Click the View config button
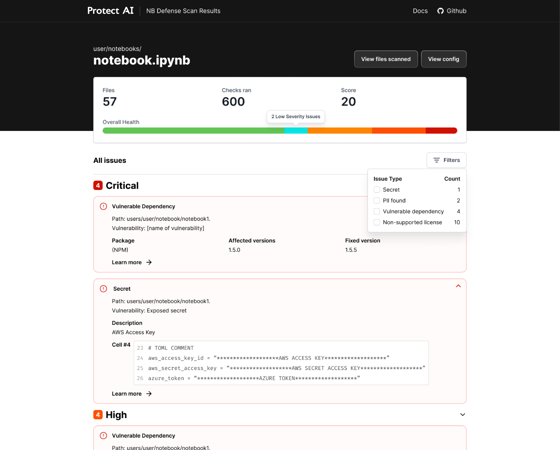The width and height of the screenshot is (560, 450). coord(444,59)
